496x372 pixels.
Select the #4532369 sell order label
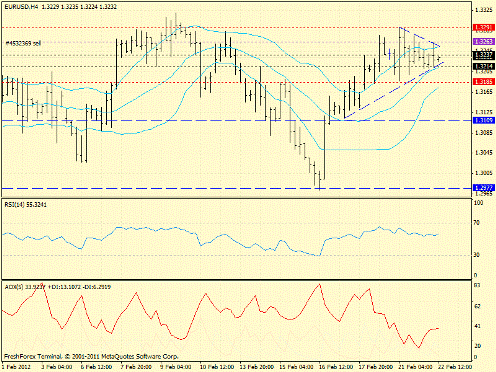pos(23,43)
